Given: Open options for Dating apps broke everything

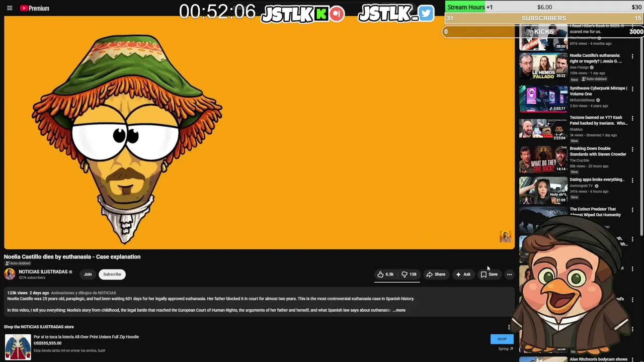Looking at the screenshot, I should click(x=632, y=180).
